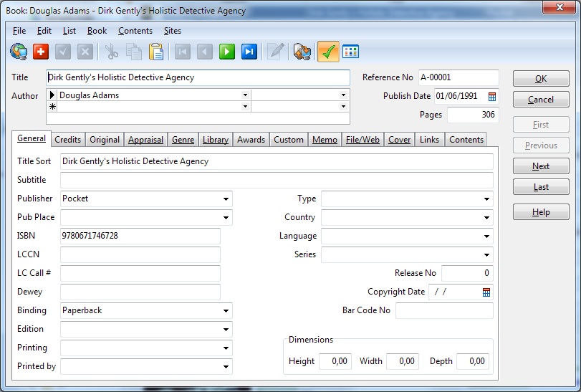This screenshot has width=581, height=392.
Task: Open the Publisher dropdown
Action: coord(226,199)
